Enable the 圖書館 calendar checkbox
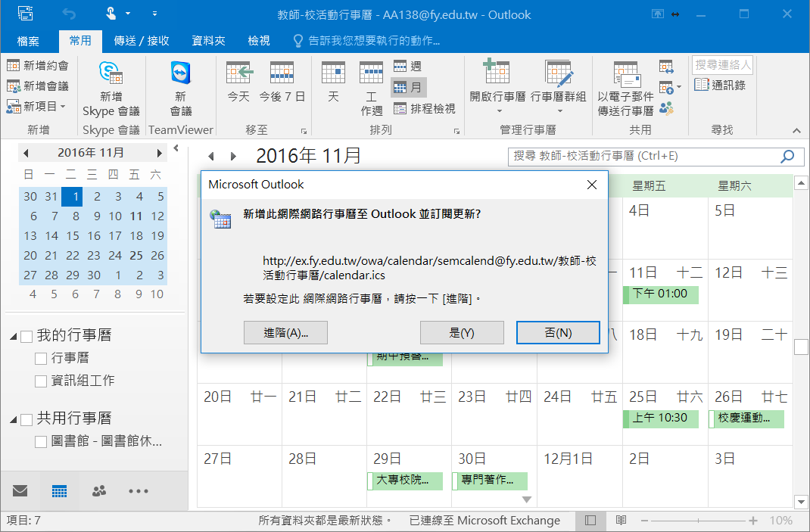 coord(41,442)
